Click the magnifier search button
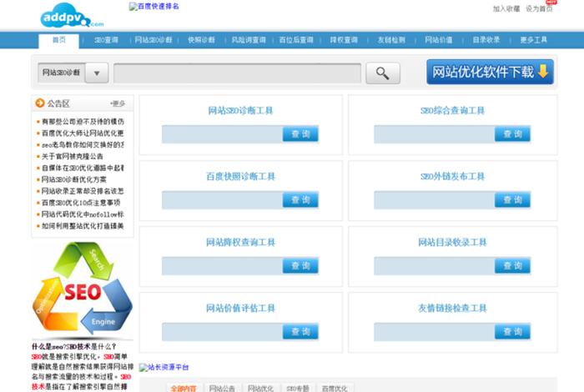Image resolution: width=584 pixels, height=392 pixels. coord(383,73)
